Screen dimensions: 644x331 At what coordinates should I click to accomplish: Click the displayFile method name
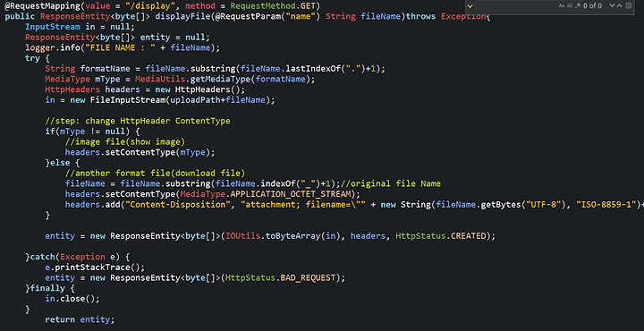tap(182, 17)
